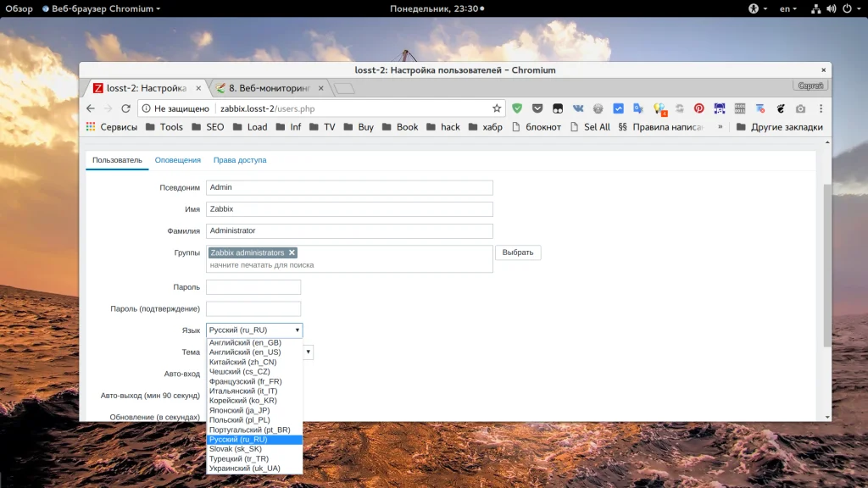Choose Украинский (uk_UA) in the language list

pyautogui.click(x=245, y=469)
